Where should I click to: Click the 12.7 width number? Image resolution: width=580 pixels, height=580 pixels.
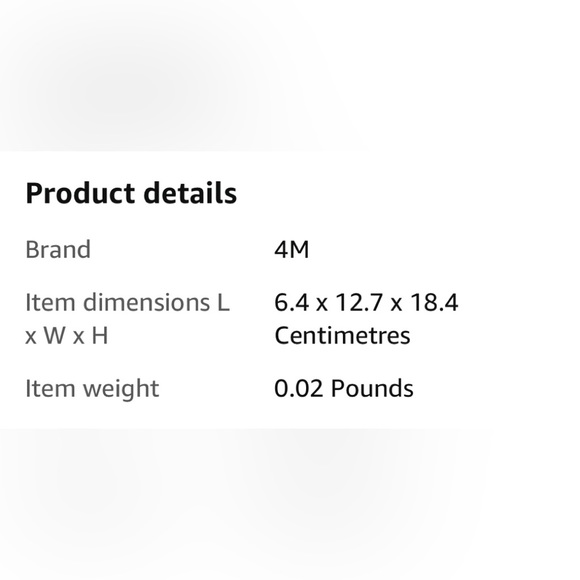[359, 303]
